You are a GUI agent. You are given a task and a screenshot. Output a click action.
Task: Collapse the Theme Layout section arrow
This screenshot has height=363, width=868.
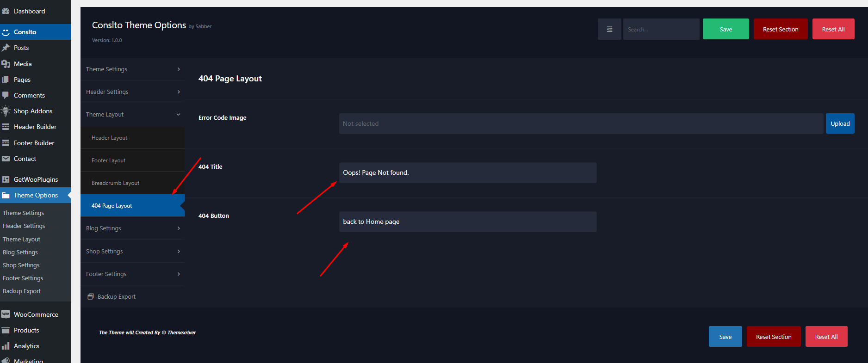click(x=179, y=115)
